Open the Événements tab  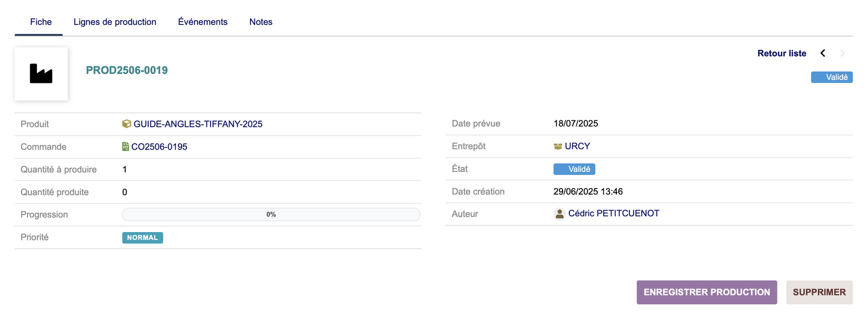click(x=203, y=22)
